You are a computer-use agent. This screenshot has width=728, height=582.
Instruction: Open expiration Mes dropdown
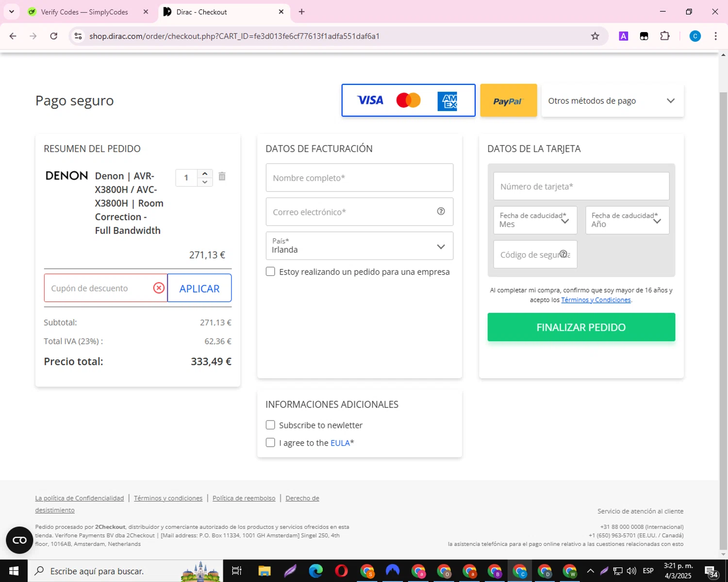pos(535,220)
